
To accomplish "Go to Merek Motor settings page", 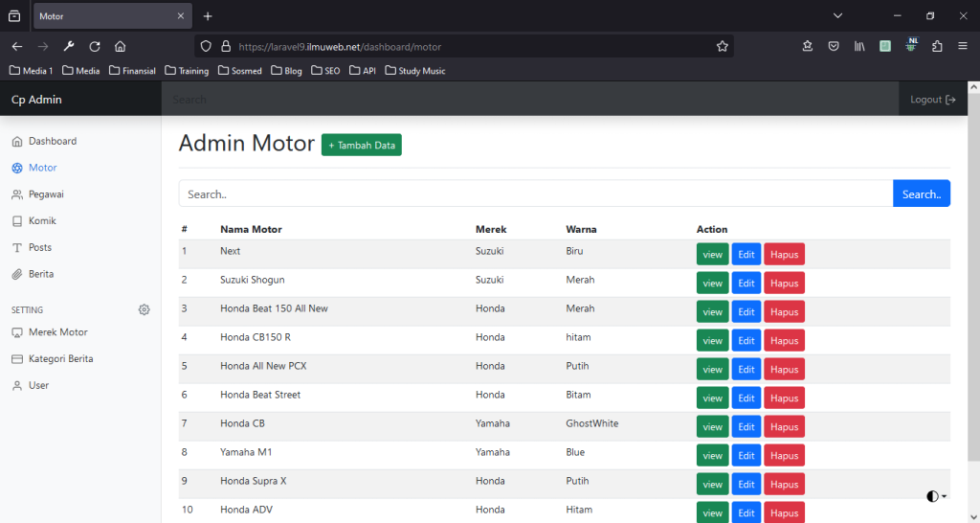I will click(x=57, y=332).
